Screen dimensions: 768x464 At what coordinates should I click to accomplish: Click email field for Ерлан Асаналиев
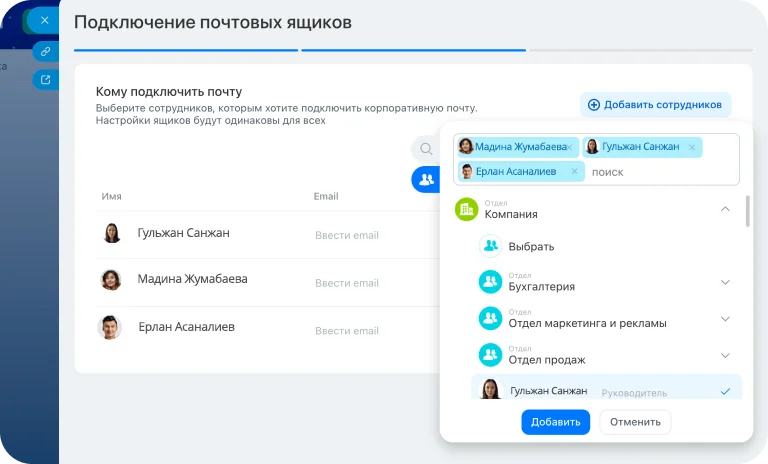click(x=347, y=331)
